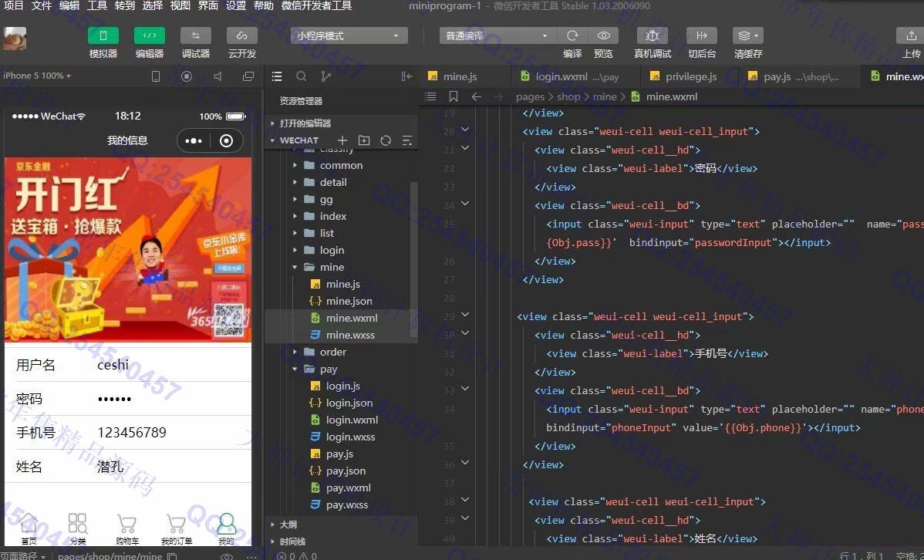
Task: Click the new folder icon
Action: coord(364,140)
